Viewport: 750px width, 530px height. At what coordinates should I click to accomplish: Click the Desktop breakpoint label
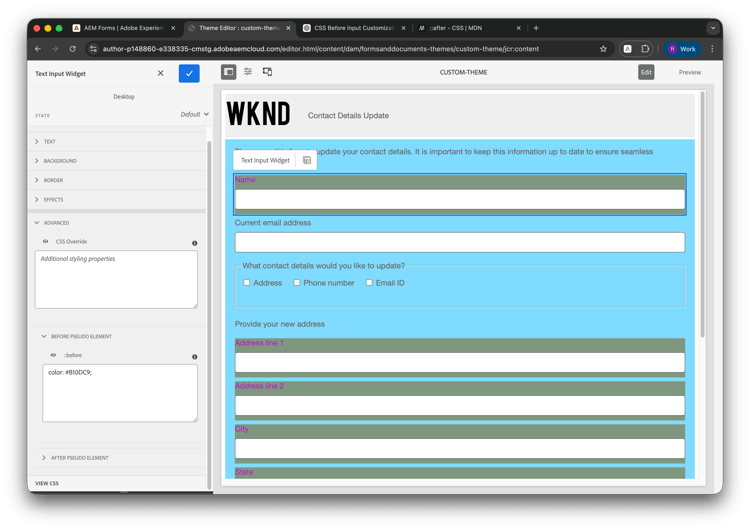[x=124, y=97]
